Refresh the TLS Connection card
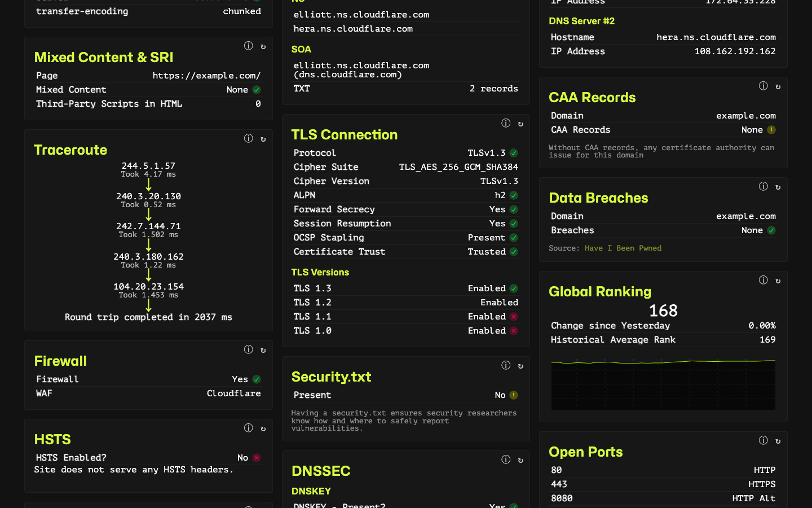The height and width of the screenshot is (508, 812). click(520, 124)
